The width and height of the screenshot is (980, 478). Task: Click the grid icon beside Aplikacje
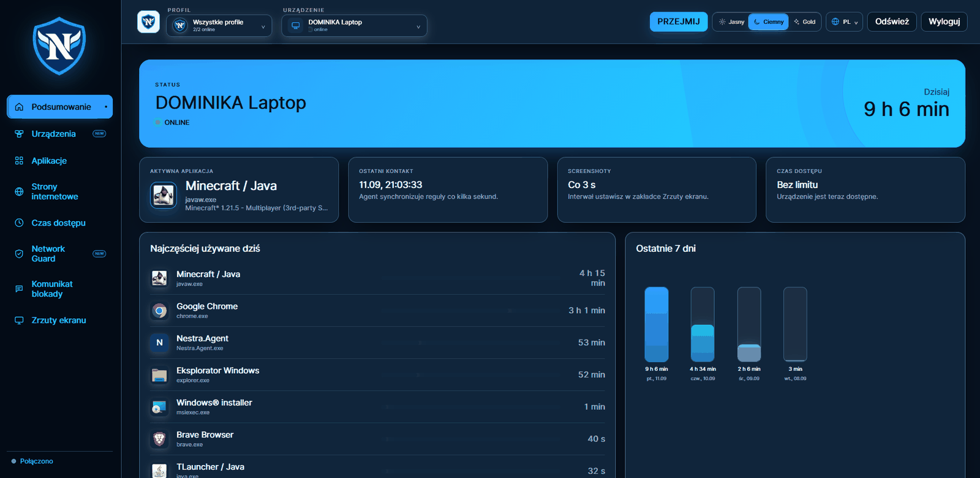tap(19, 161)
